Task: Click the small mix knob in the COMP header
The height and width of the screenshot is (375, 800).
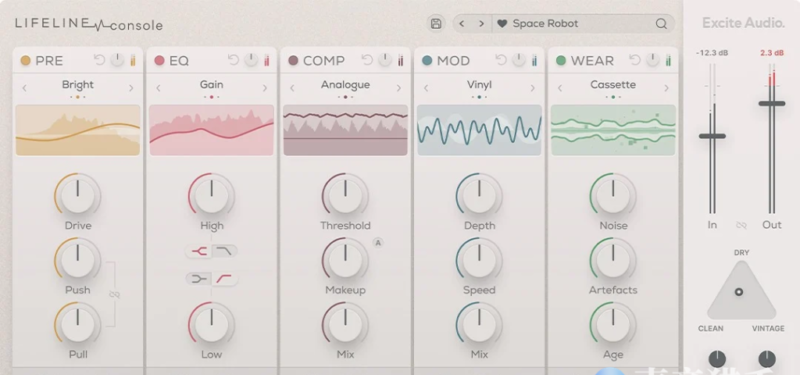Action: (385, 60)
